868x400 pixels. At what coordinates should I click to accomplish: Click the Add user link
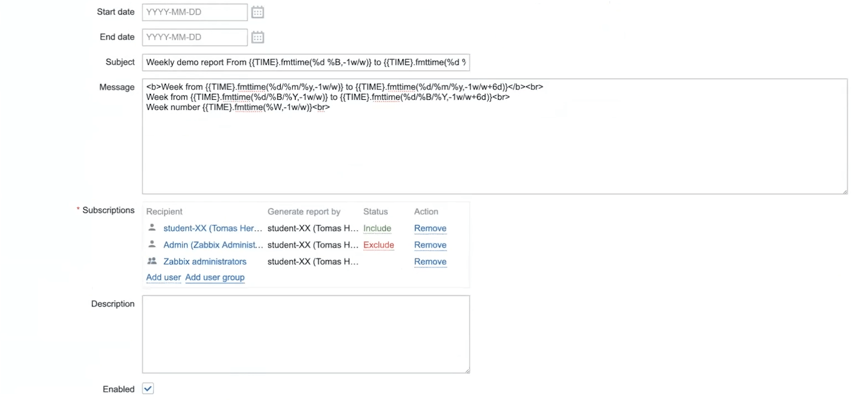(163, 277)
